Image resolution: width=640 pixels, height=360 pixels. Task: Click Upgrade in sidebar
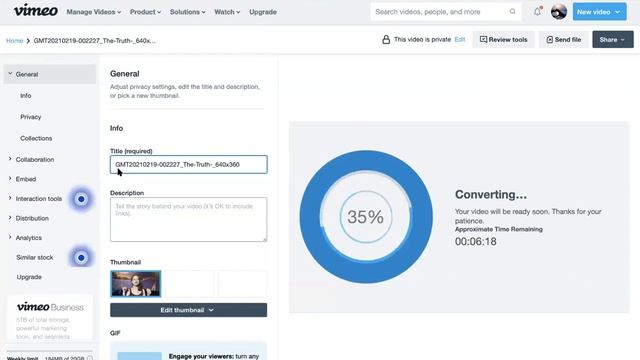point(29,277)
